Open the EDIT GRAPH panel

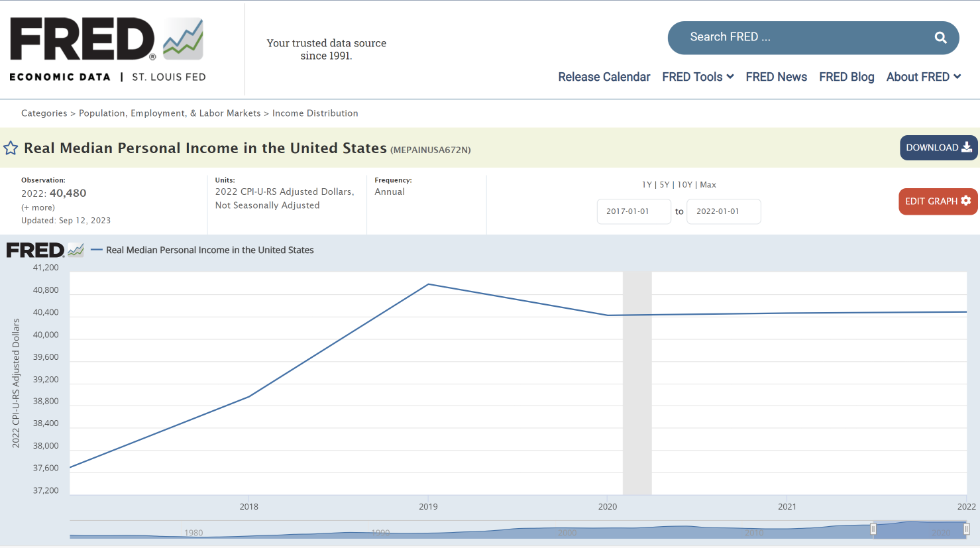click(x=938, y=201)
